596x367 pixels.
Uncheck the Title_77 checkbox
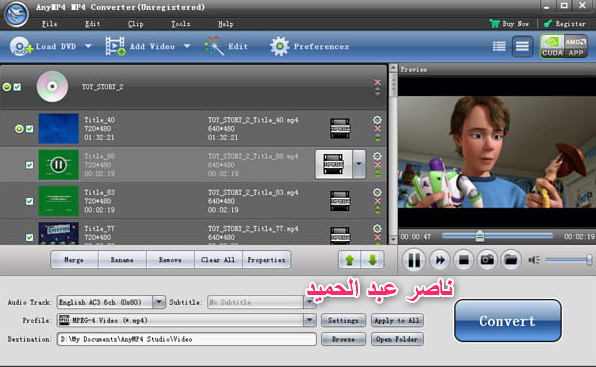click(29, 237)
